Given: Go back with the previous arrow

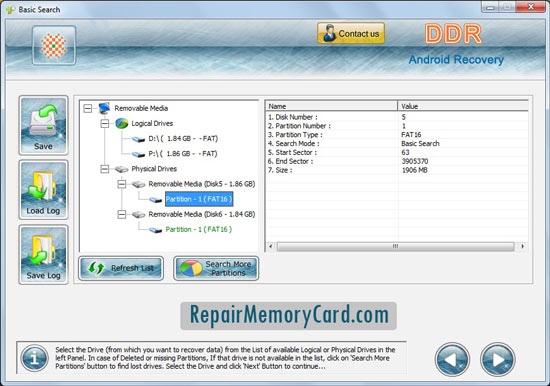Looking at the screenshot, I should pyautogui.click(x=452, y=359).
